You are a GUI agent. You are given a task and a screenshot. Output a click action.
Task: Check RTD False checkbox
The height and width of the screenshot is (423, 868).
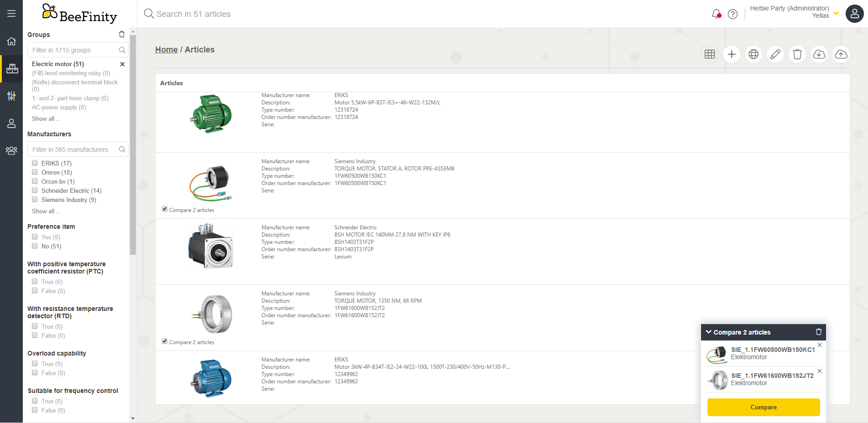35,335
